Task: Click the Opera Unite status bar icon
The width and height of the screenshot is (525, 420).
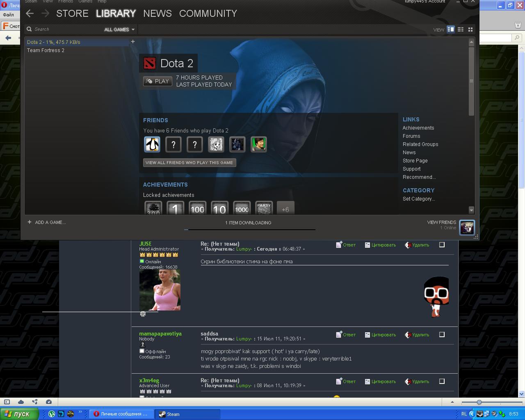Action: 35,402
